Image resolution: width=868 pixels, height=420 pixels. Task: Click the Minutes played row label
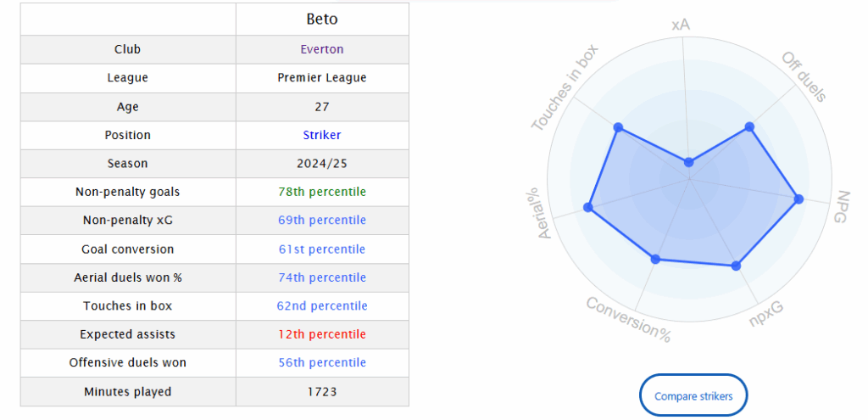coord(127,392)
